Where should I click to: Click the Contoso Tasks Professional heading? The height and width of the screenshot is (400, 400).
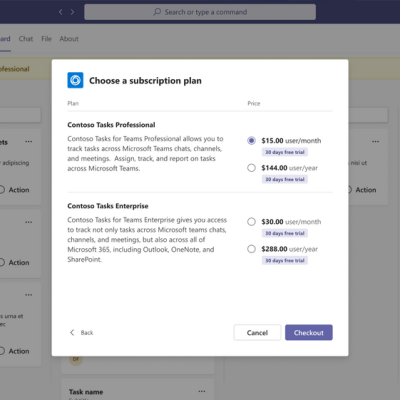pos(111,125)
